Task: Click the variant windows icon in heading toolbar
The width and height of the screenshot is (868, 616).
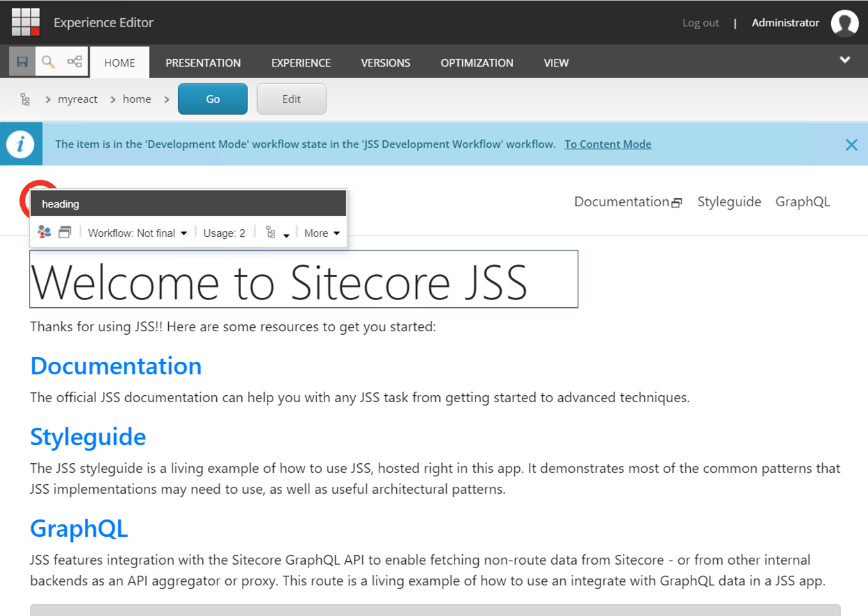Action: pos(65,232)
